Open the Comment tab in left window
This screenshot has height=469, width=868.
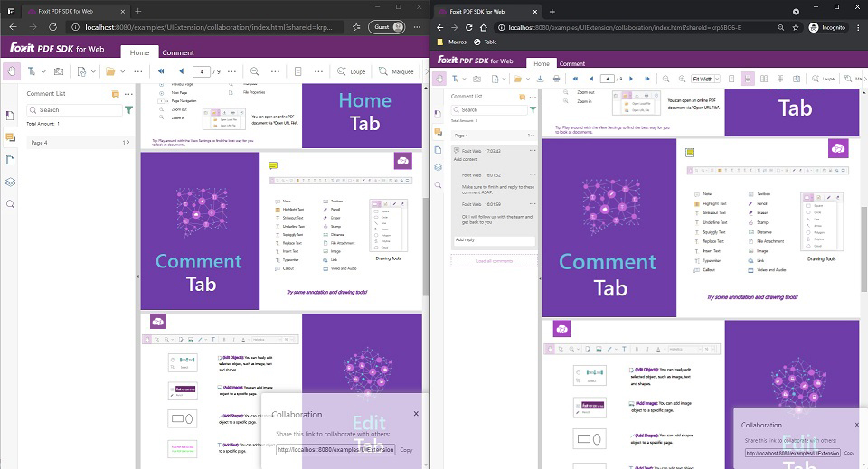178,52
